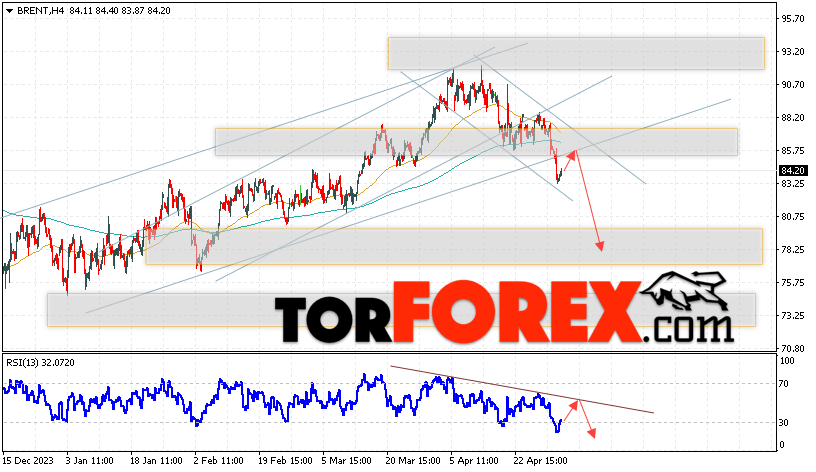816x472 pixels.
Task: Click the TORFOREX bull logo icon
Action: pos(684,296)
